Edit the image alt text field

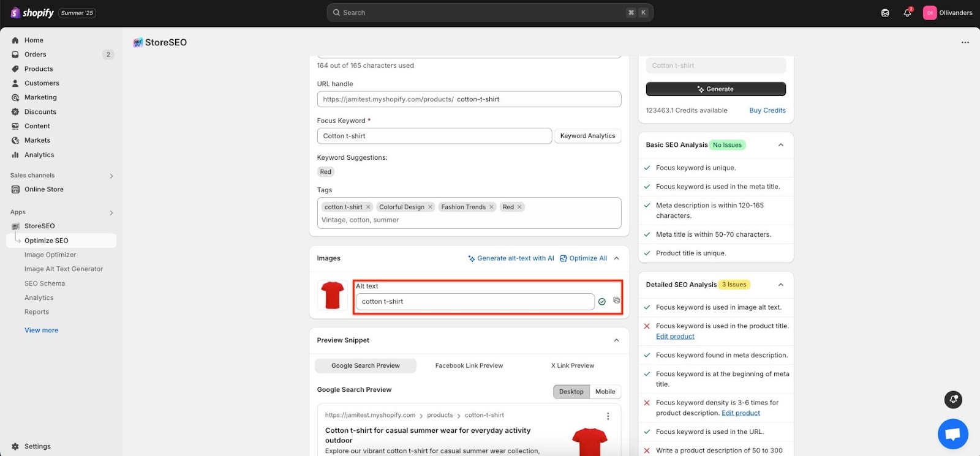pos(475,302)
